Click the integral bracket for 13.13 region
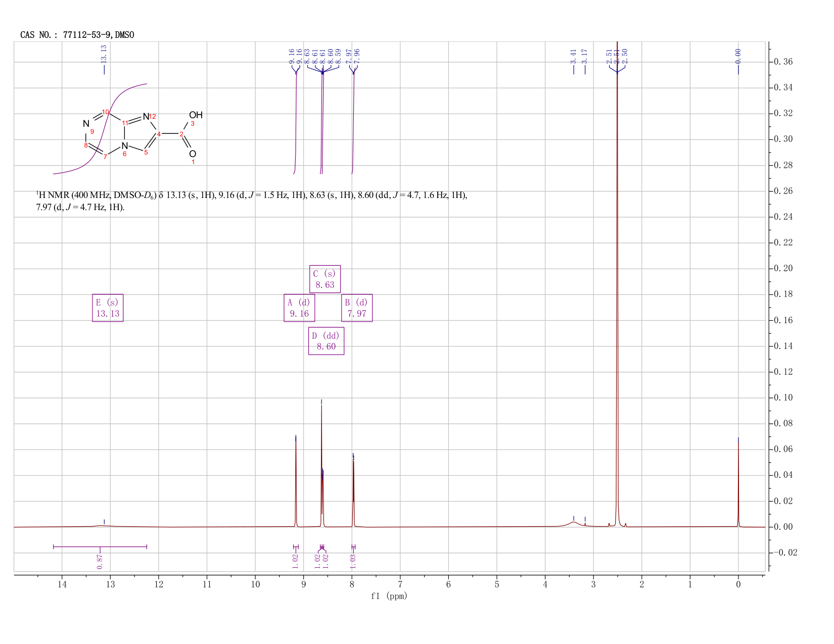This screenshot has height=644, width=834. (100, 547)
